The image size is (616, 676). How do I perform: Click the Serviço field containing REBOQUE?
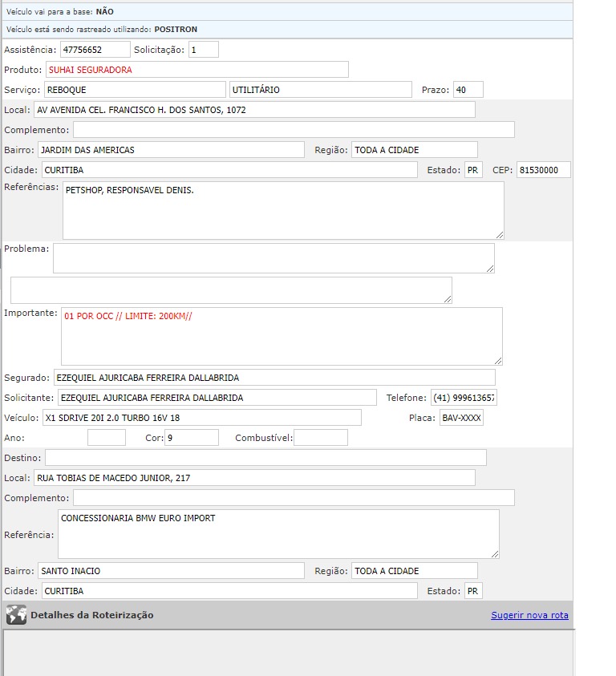135,90
